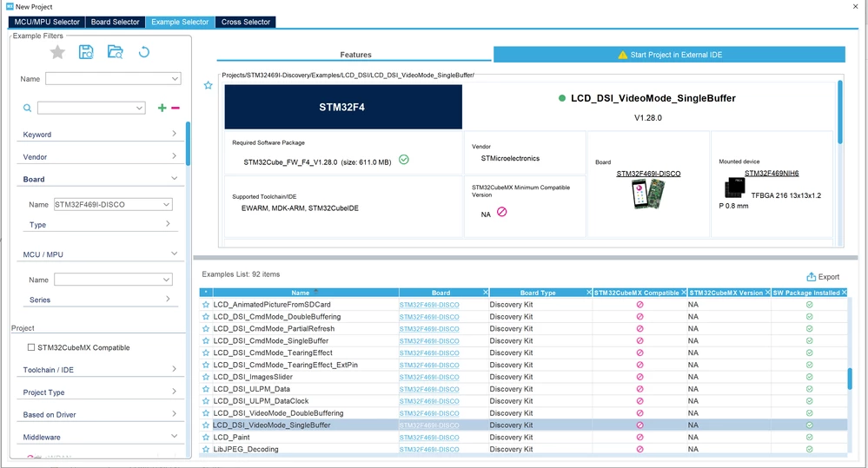Click the software package installed checkmark

[404, 160]
